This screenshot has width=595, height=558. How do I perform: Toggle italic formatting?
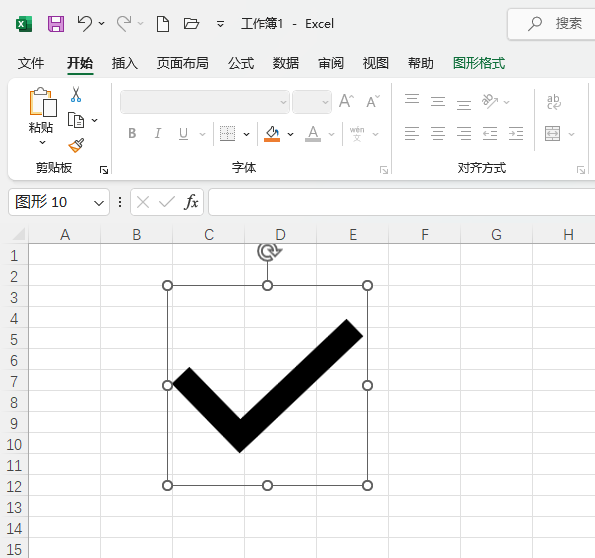pos(157,134)
